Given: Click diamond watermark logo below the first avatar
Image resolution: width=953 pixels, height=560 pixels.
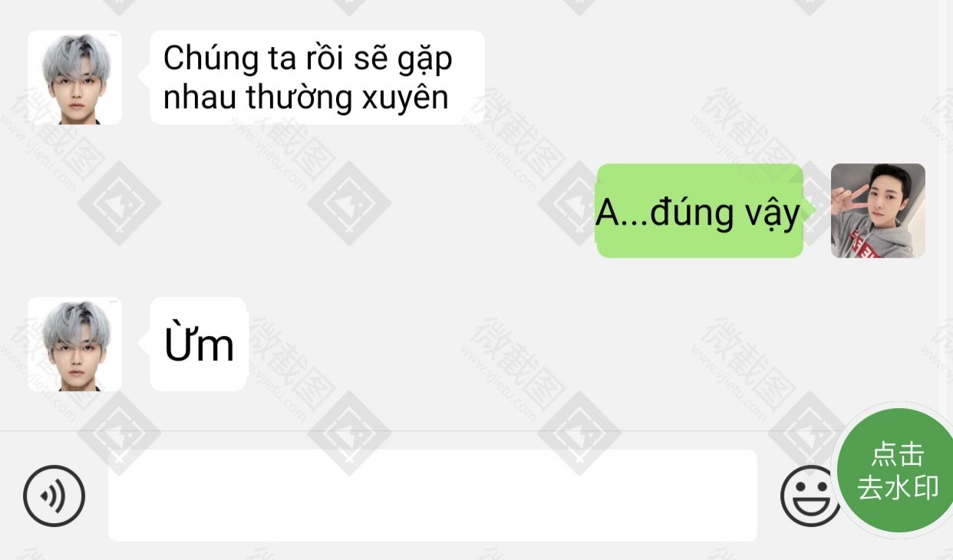Looking at the screenshot, I should [119, 203].
